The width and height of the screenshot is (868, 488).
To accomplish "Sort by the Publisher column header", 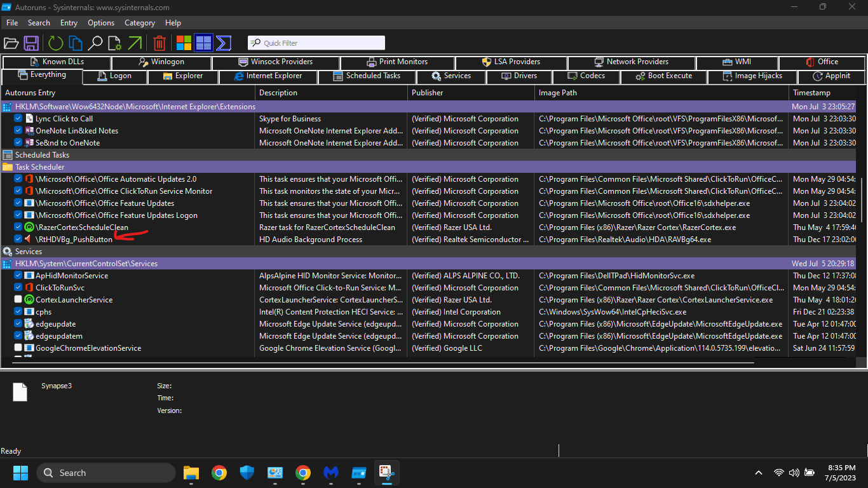I will [x=471, y=93].
